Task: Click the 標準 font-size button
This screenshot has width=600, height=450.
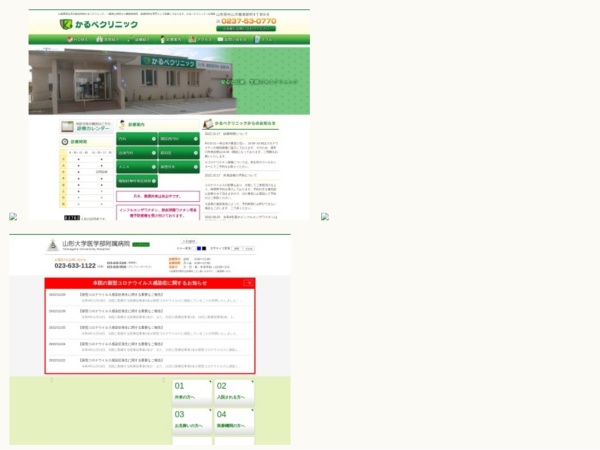Action: 237,249
